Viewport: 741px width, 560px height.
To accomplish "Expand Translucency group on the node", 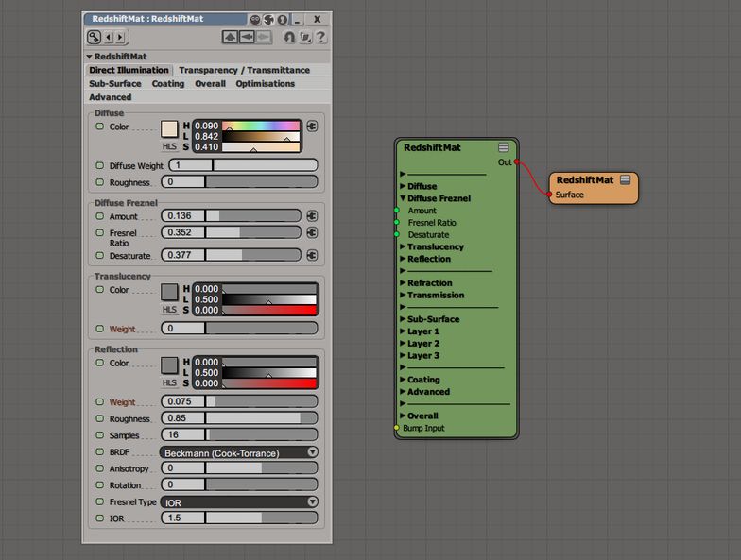I will tap(403, 246).
